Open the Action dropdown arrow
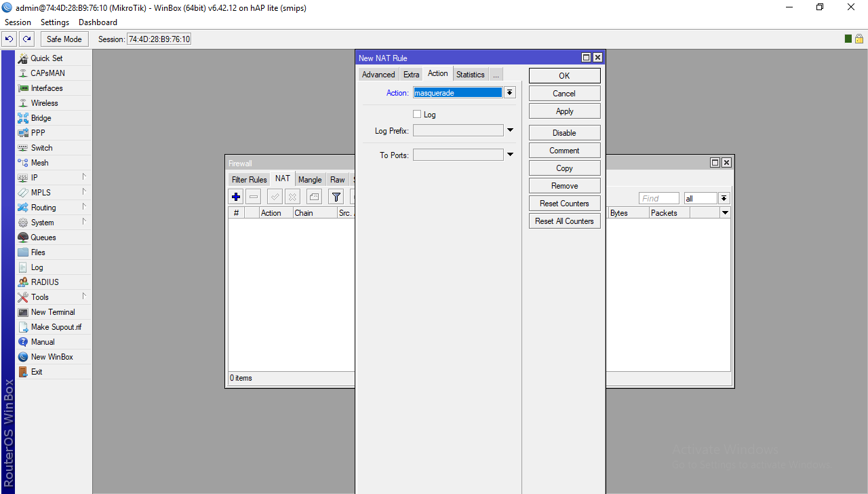Screen dimensions: 868x494 509,93
